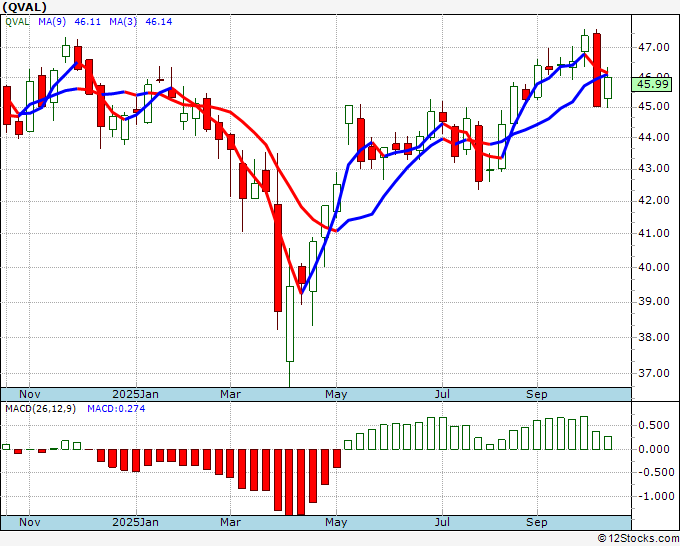This screenshot has height=546, width=680.
Task: Click Nov on the MACD panel date axis
Action: [29, 522]
